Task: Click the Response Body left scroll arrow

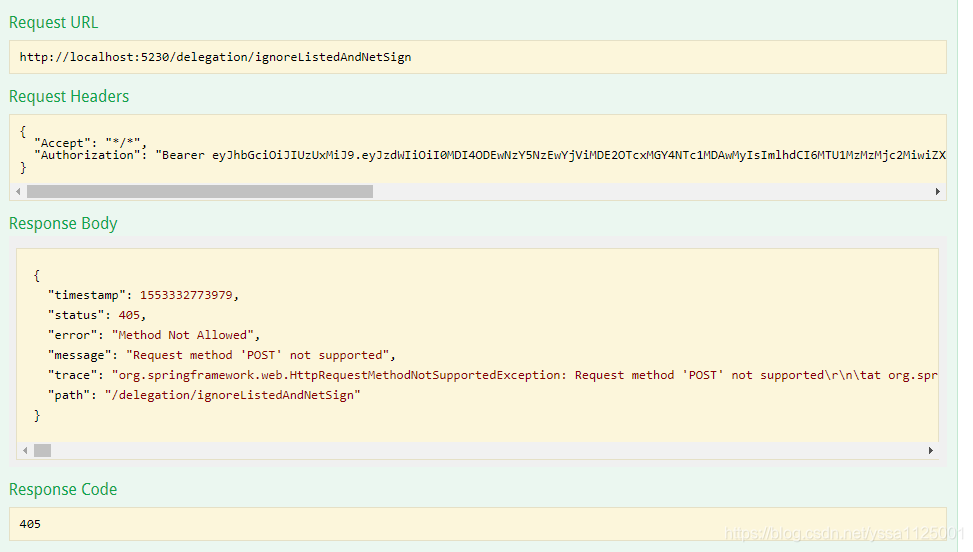Action: click(x=25, y=450)
